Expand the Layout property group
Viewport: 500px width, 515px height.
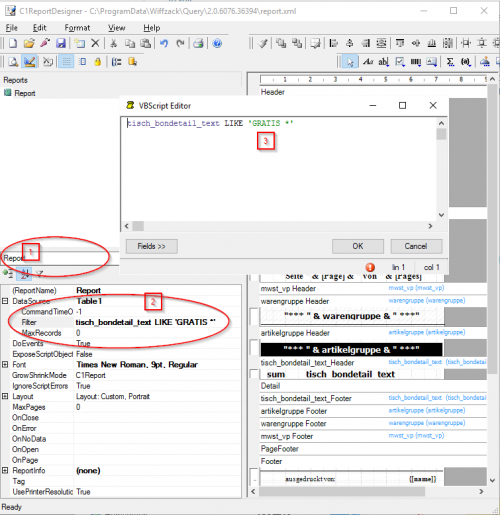click(x=5, y=396)
